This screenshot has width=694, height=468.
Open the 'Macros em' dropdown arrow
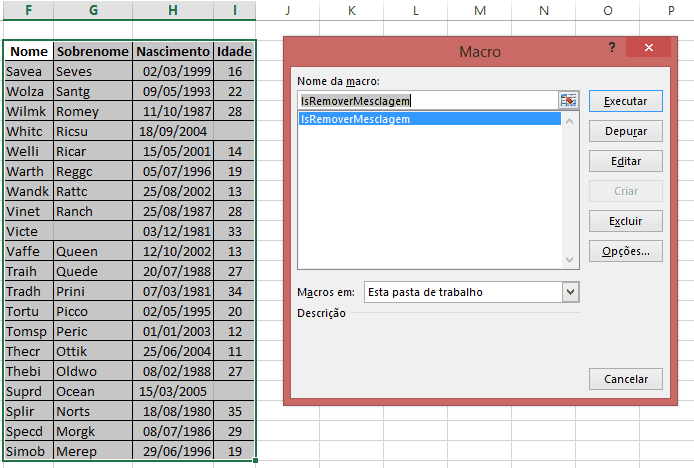571,292
